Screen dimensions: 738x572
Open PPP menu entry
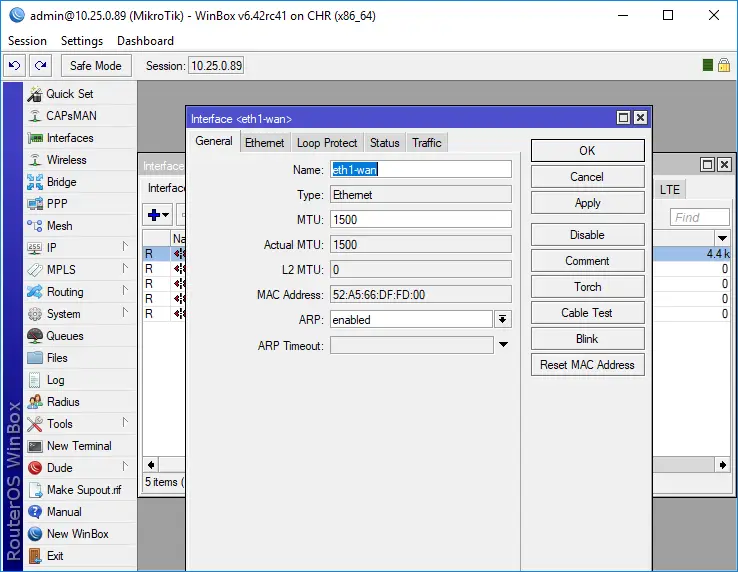(80, 204)
